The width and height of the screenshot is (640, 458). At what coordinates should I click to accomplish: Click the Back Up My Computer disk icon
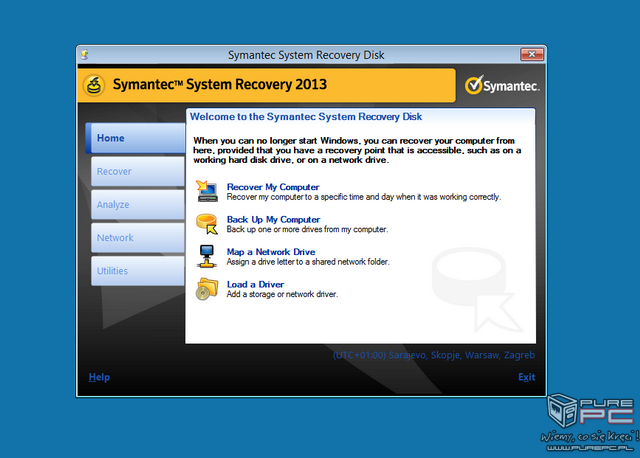click(207, 224)
